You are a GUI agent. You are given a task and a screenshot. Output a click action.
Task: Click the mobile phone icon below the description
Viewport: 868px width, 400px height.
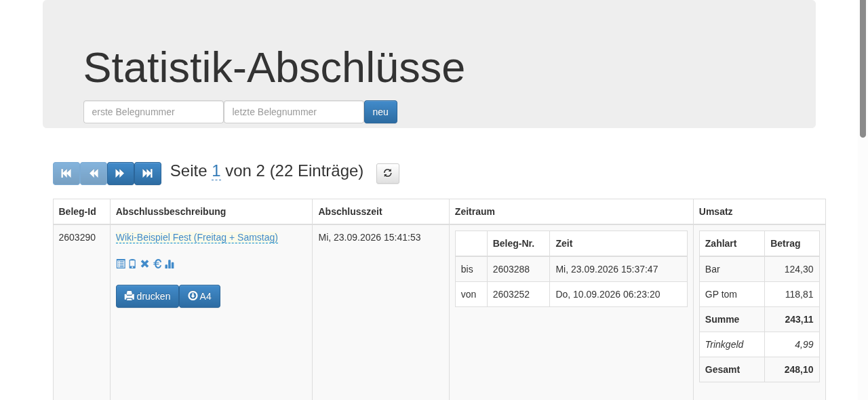coord(132,264)
